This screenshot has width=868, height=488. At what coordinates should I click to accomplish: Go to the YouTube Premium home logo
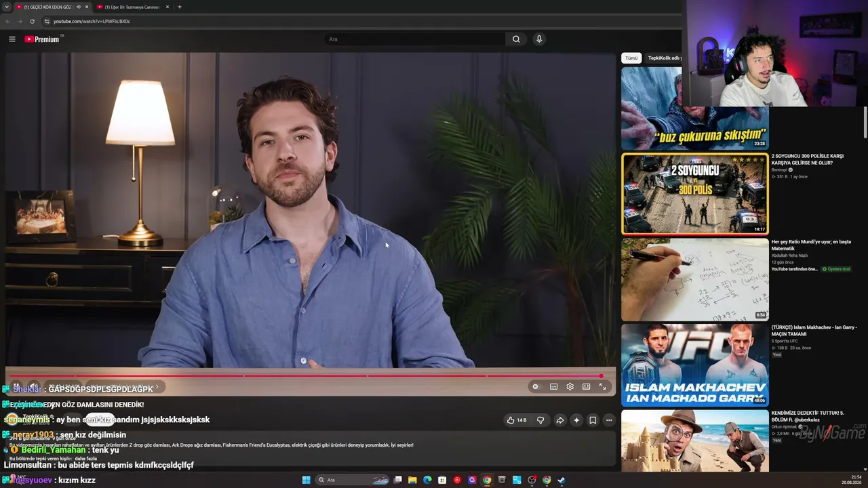(42, 39)
